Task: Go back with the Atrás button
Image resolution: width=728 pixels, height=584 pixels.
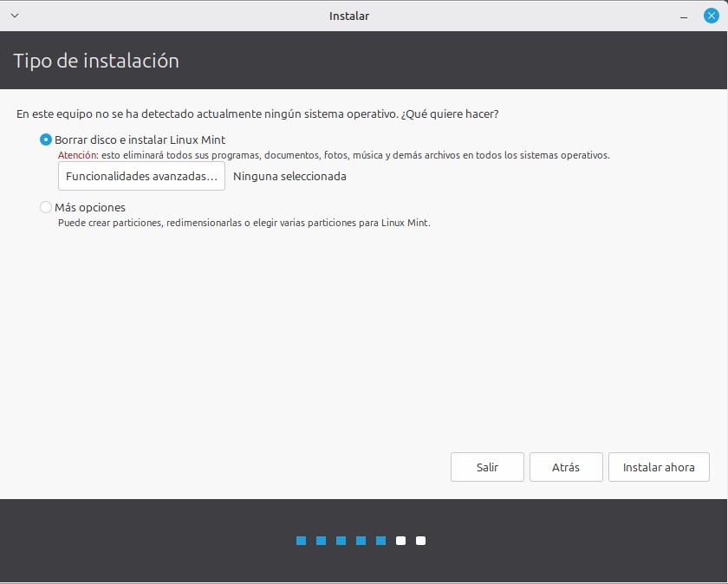Action: click(565, 467)
